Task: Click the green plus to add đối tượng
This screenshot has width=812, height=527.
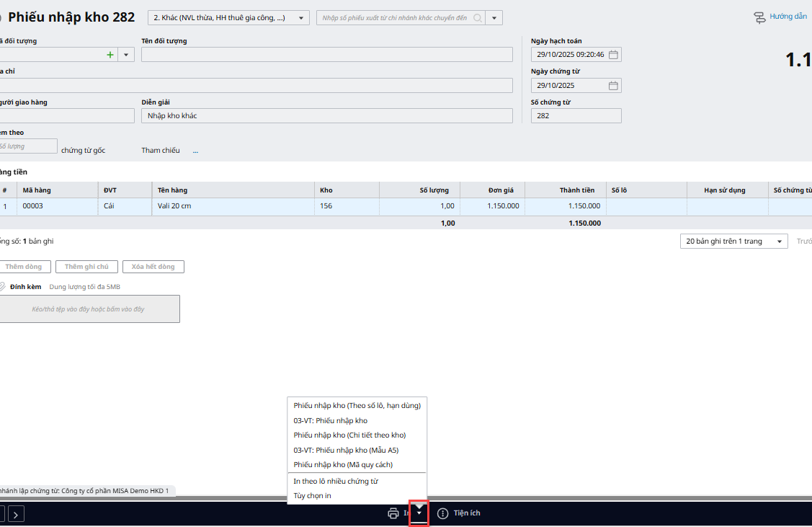Action: [x=110, y=55]
